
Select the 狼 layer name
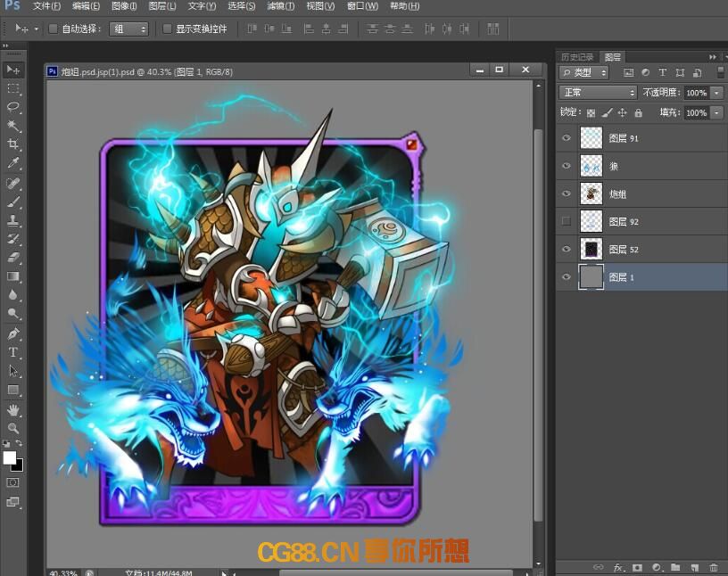[613, 166]
